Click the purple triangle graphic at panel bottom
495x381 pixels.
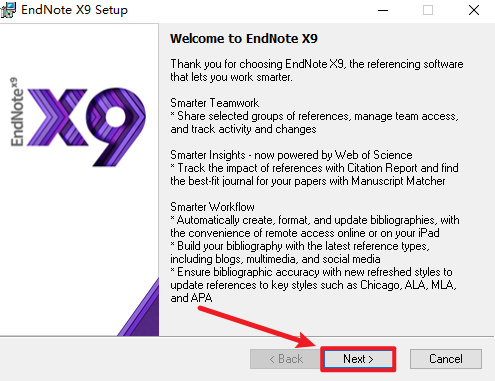coord(138,307)
